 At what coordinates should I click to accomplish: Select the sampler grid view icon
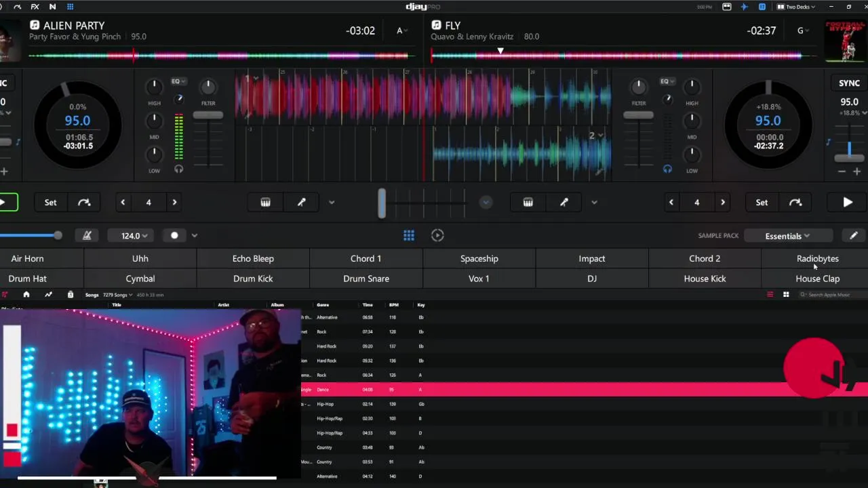coord(409,235)
